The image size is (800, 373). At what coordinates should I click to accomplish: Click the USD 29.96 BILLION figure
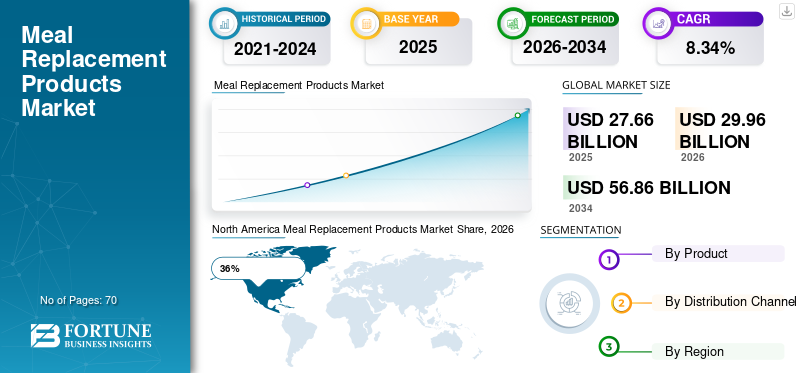(x=722, y=130)
